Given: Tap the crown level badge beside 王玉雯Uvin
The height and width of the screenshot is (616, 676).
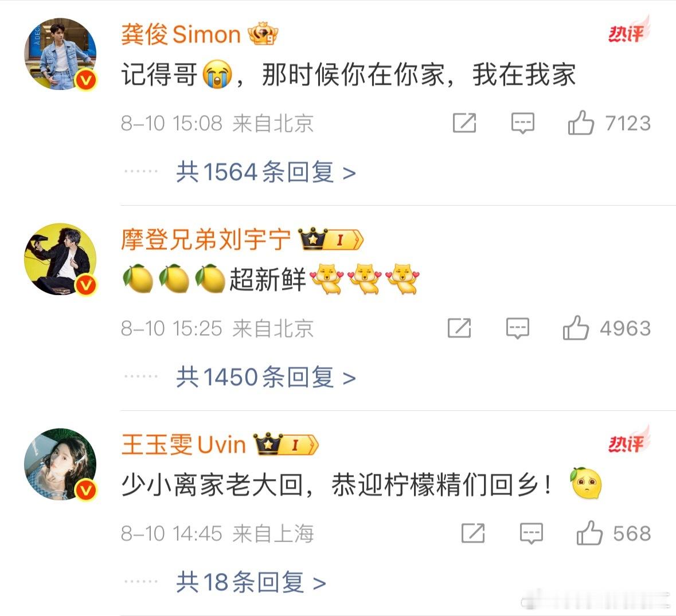Looking at the screenshot, I should [x=286, y=444].
